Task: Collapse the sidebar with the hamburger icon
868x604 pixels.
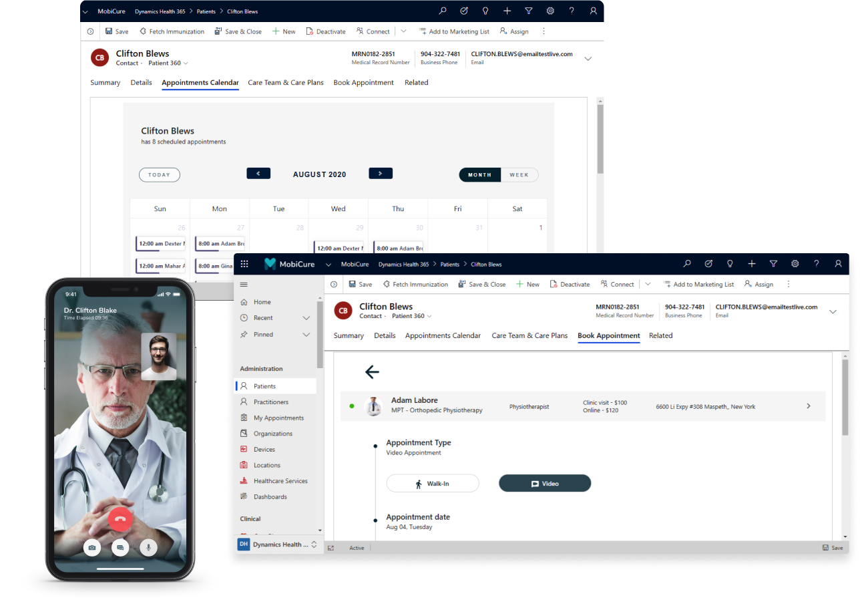Action: click(244, 285)
